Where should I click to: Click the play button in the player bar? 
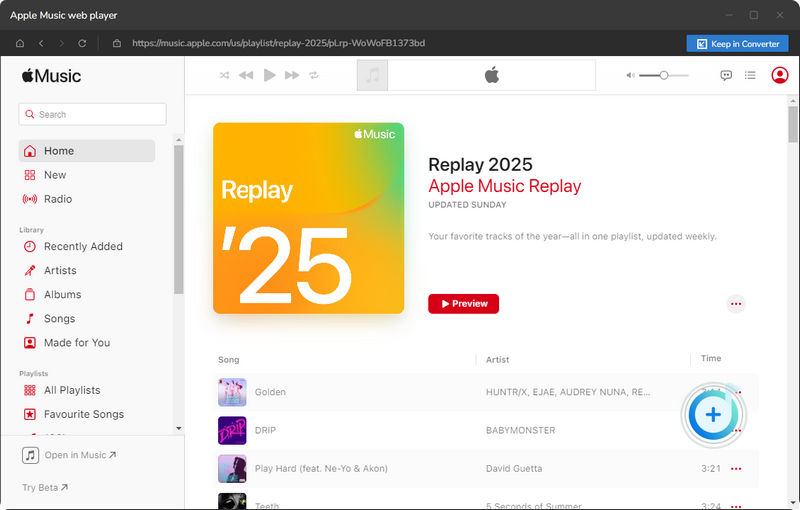269,75
